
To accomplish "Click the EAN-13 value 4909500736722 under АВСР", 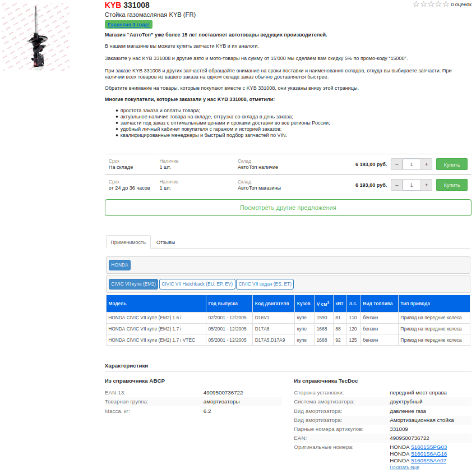I will tap(223, 393).
